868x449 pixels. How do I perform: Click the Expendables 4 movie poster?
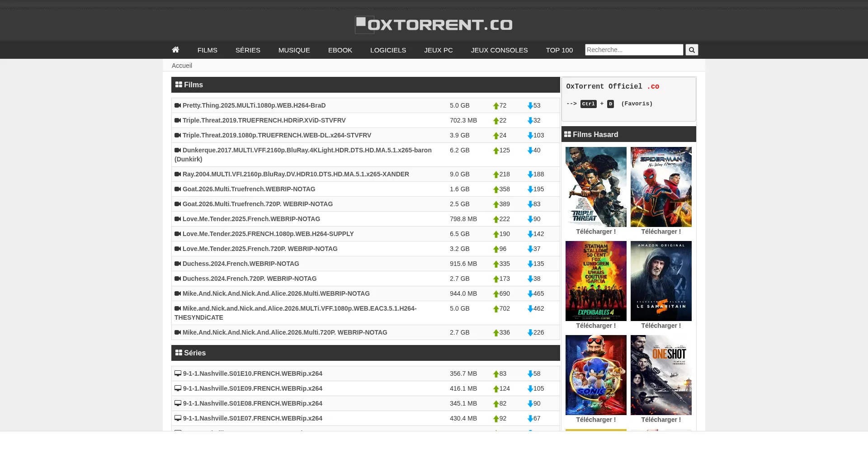596,281
